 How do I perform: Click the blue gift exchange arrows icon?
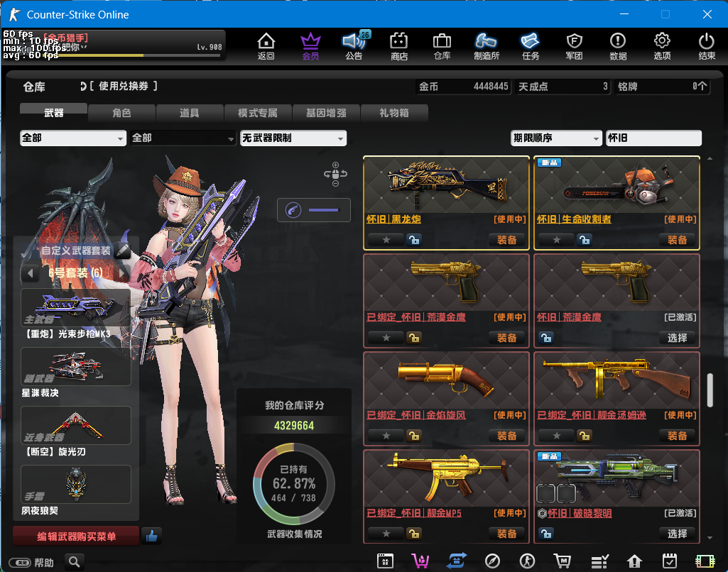[x=457, y=561]
